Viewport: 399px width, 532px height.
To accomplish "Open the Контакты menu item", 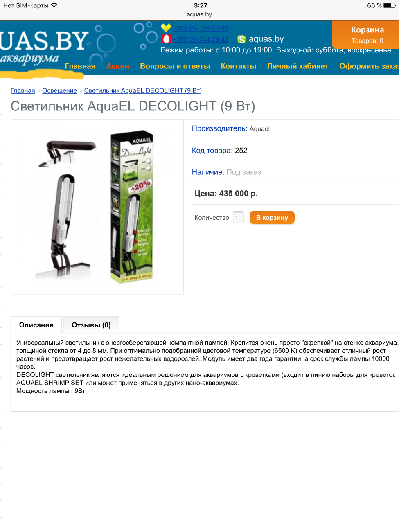I will (x=239, y=66).
